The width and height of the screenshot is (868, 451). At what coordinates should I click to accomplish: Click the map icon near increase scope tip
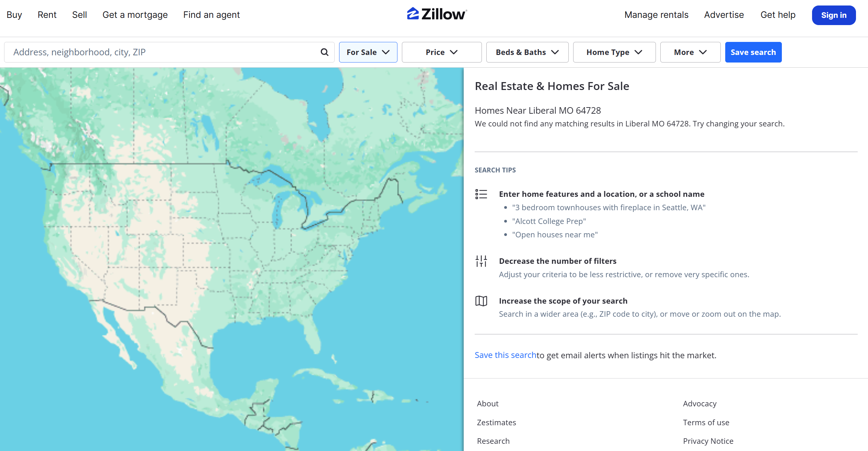pos(481,301)
